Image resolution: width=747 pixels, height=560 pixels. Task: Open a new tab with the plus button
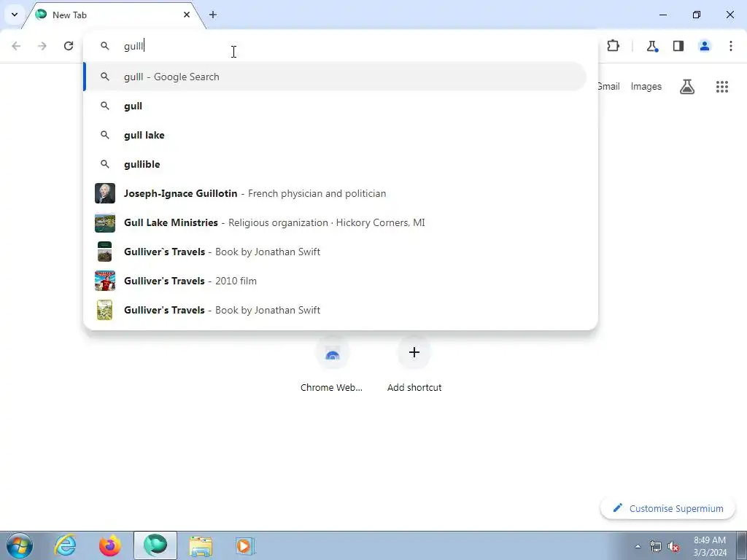point(213,15)
